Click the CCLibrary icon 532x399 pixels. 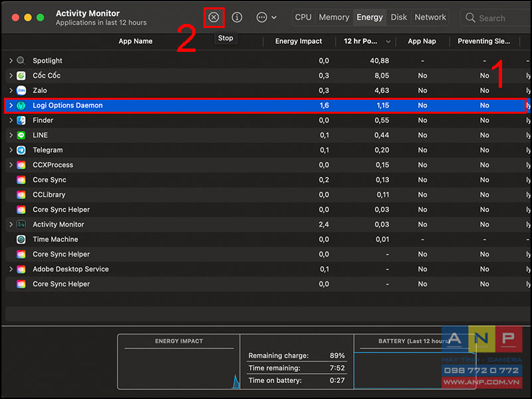coord(21,195)
